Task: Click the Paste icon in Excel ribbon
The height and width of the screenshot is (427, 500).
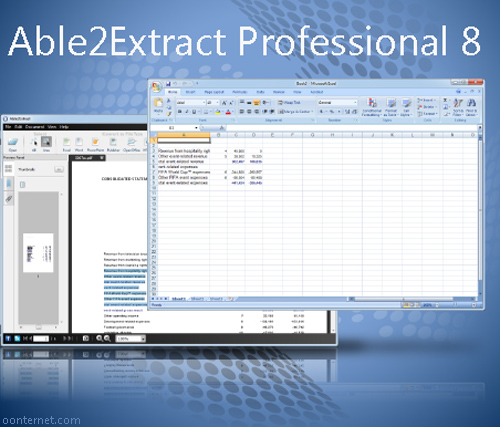Action: click(159, 105)
